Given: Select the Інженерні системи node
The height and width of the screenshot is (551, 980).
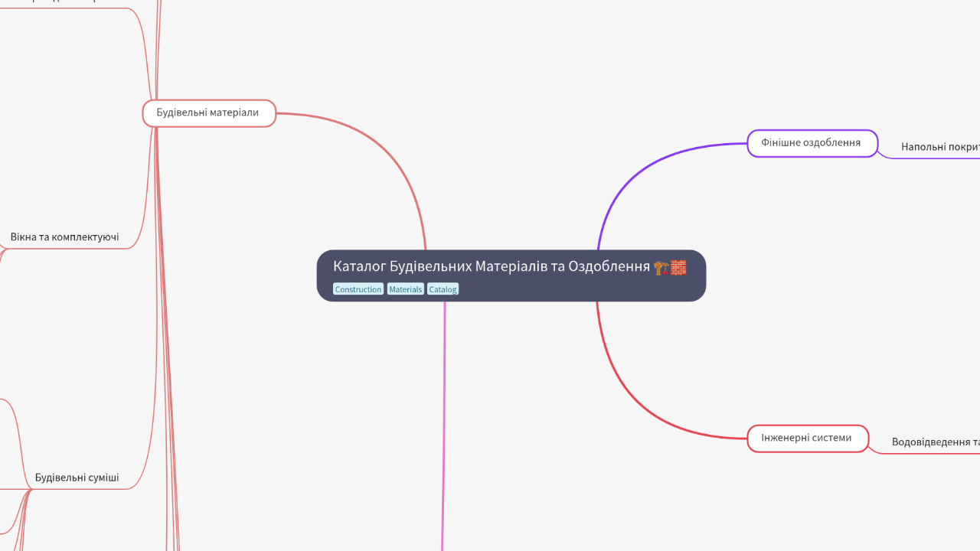Looking at the screenshot, I should pos(806,438).
